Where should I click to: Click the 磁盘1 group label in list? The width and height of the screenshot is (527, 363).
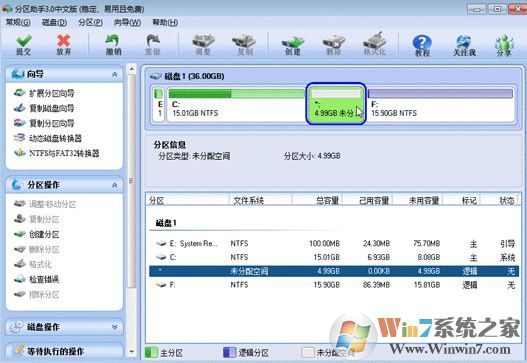(166, 223)
